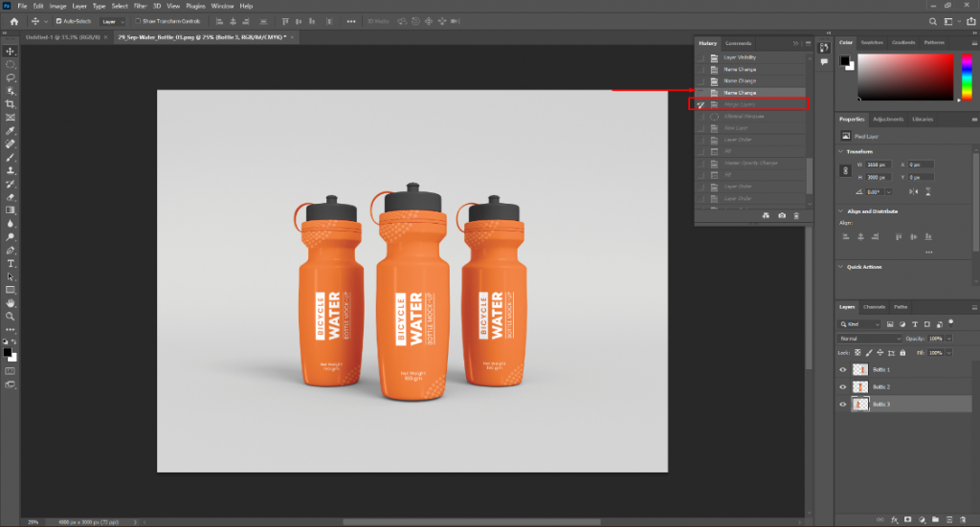The image size is (980, 527).
Task: Open the Auto-Select Layer dropdown
Action: pyautogui.click(x=113, y=21)
